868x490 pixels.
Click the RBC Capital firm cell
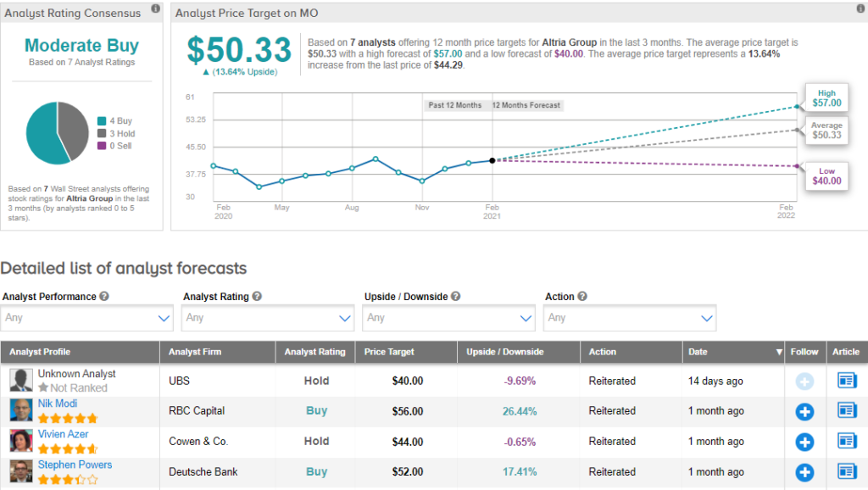tap(197, 411)
